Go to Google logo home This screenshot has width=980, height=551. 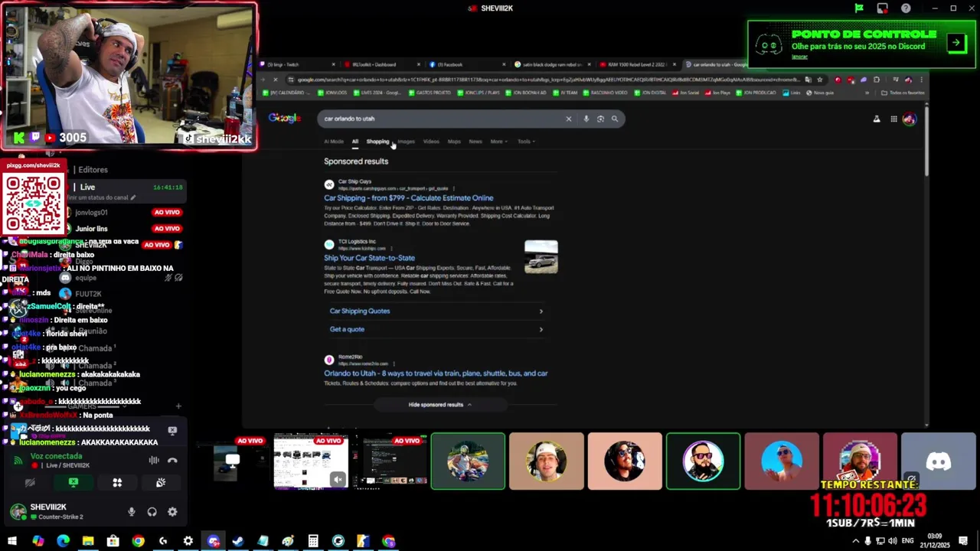tap(284, 118)
